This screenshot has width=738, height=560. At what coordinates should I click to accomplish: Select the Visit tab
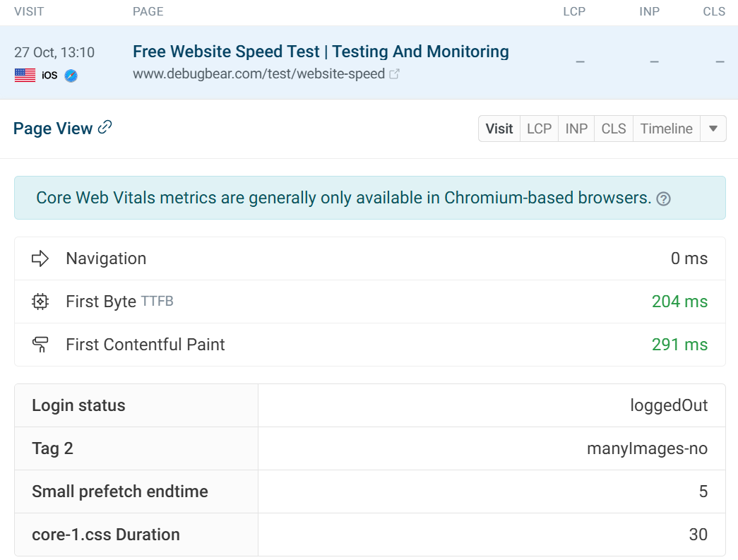pos(499,129)
